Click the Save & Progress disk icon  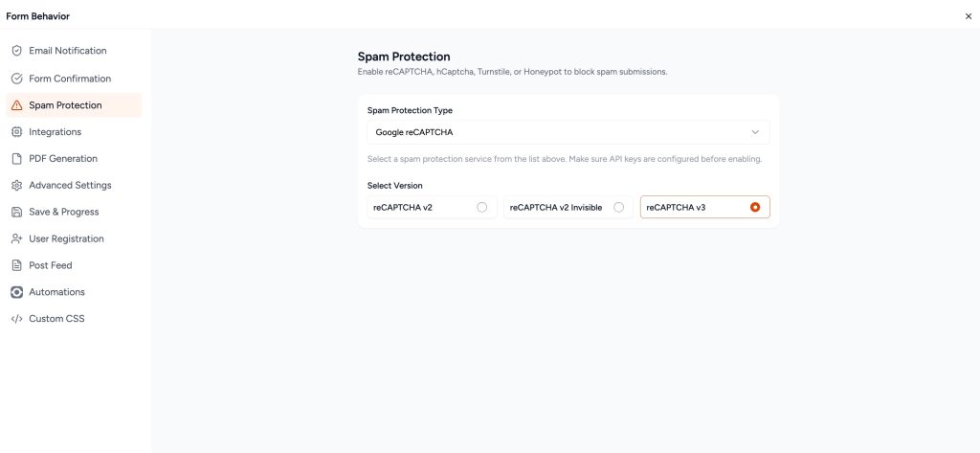point(16,212)
